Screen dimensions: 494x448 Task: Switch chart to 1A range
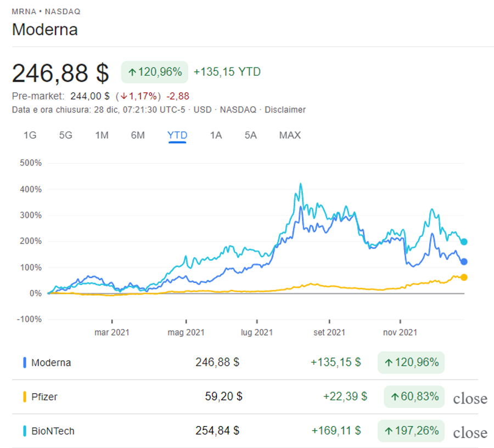(x=216, y=135)
